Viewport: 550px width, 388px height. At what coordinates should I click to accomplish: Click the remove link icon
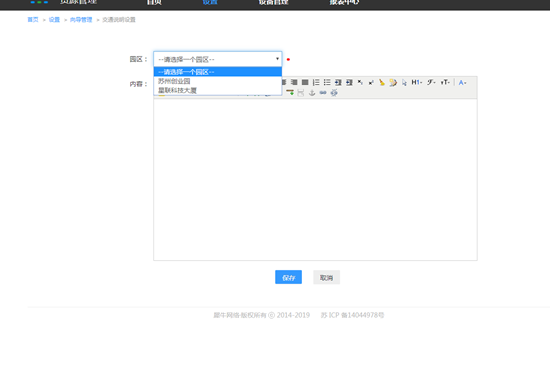pos(334,93)
